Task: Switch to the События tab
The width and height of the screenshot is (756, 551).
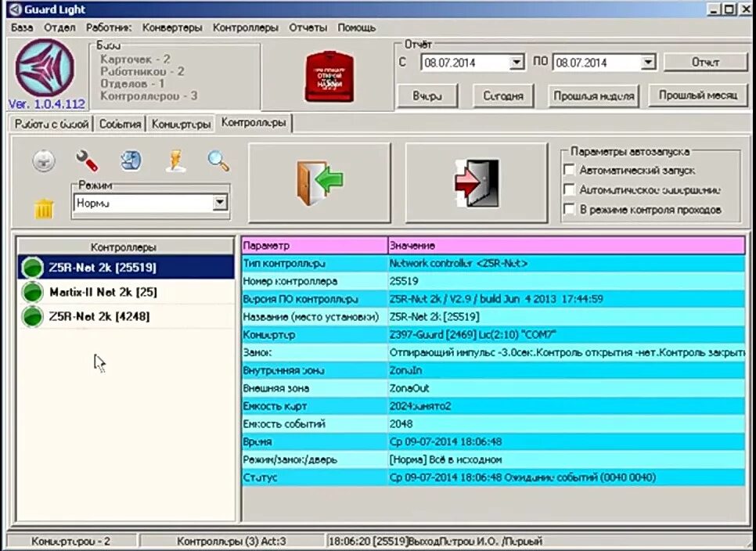Action: click(x=120, y=124)
